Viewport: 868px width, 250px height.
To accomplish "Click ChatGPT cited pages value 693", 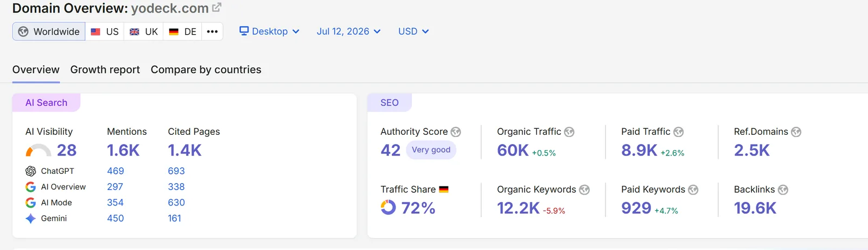I will pyautogui.click(x=176, y=171).
